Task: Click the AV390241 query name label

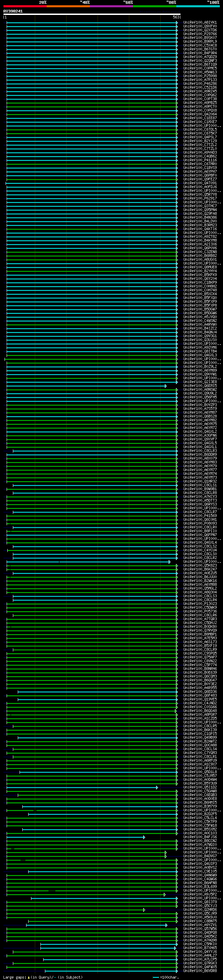Action: coord(13,11)
